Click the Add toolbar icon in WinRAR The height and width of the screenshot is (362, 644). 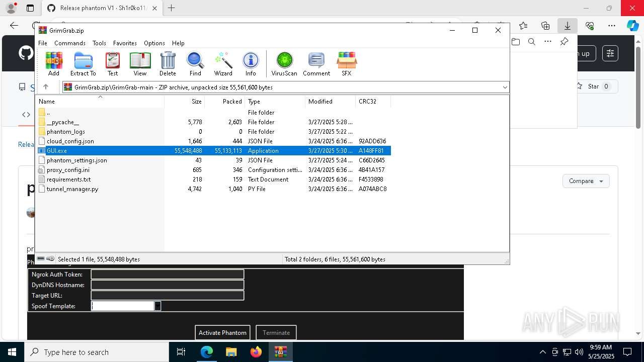point(54,64)
